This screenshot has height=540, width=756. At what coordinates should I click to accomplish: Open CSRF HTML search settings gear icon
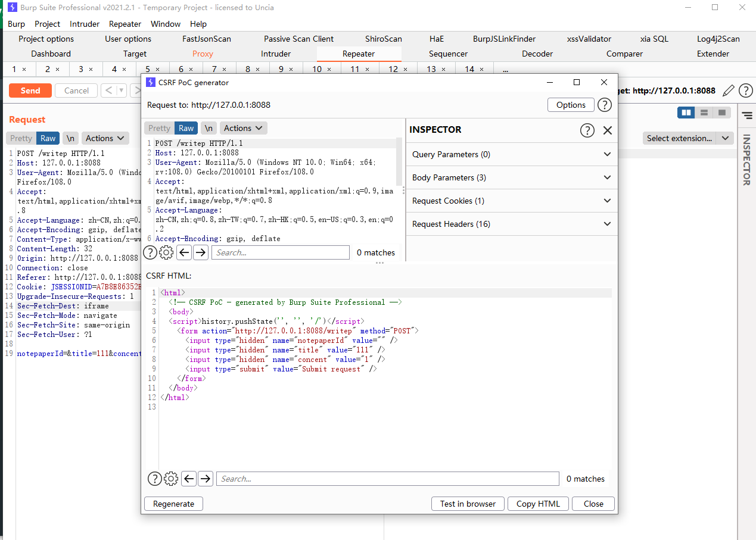pyautogui.click(x=171, y=479)
